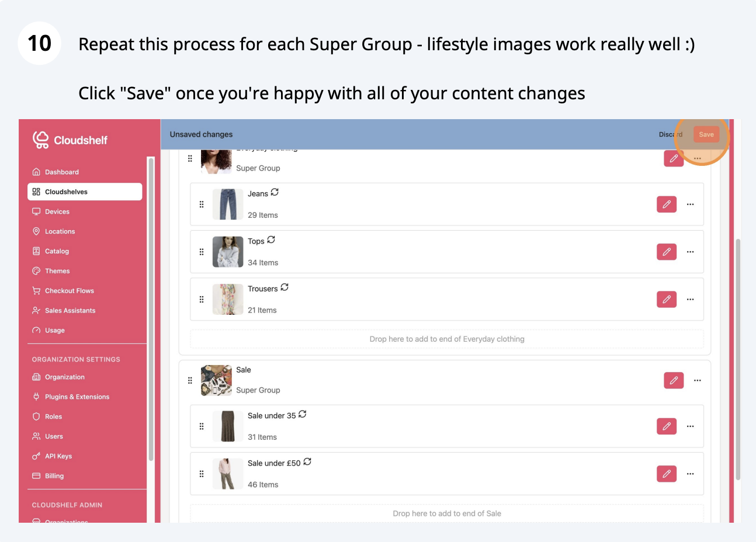Click the Tops thumbnail image
Image resolution: width=756 pixels, height=542 pixels.
pyautogui.click(x=228, y=252)
